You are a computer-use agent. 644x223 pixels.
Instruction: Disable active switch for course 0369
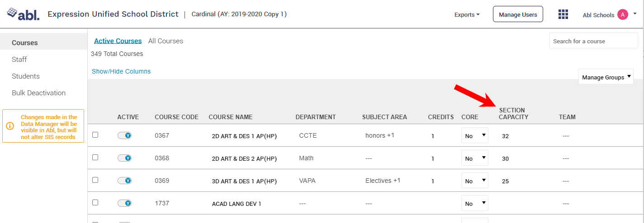coord(124,181)
